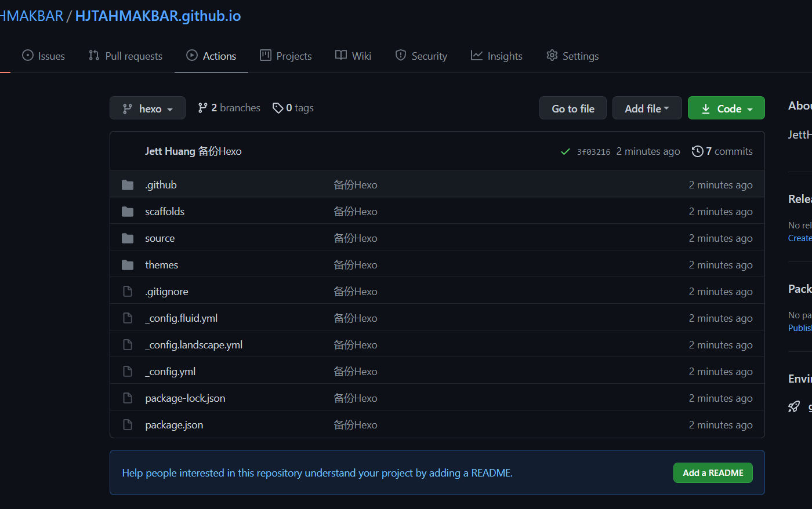Open the HJTAHMAKBAR.github.io repository link
This screenshot has height=509, width=812.
click(x=158, y=16)
